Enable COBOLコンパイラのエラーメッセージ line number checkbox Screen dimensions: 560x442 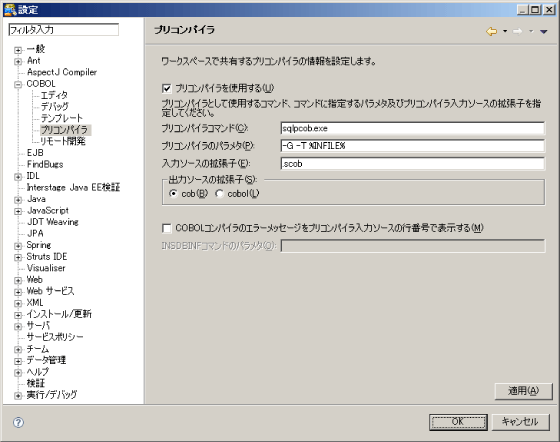click(166, 228)
